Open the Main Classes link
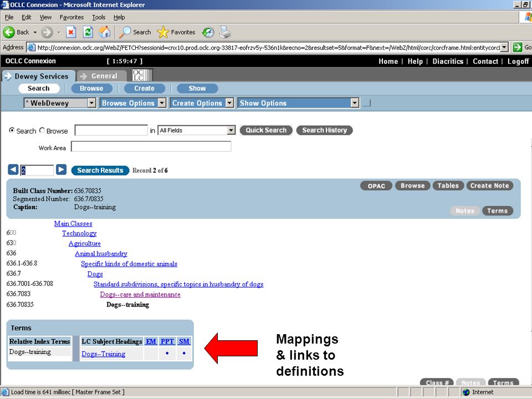This screenshot has height=399, width=532. tap(73, 223)
